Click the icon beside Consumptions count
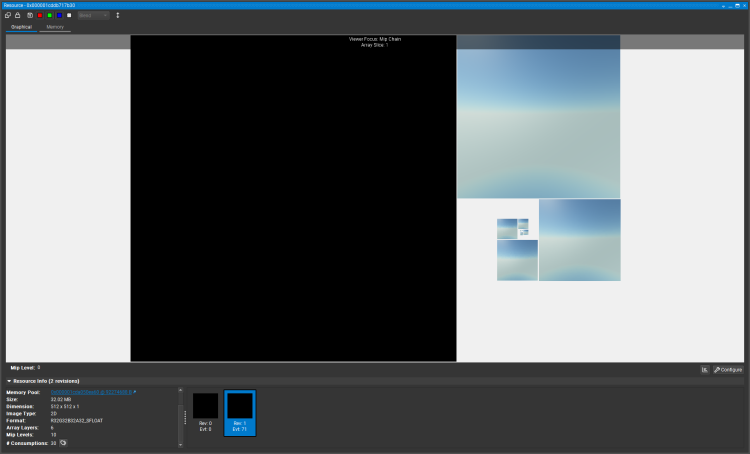 63,443
